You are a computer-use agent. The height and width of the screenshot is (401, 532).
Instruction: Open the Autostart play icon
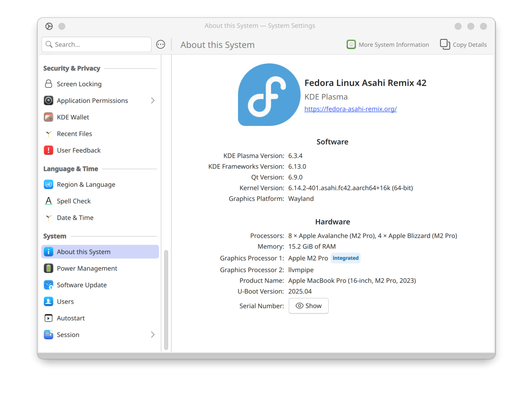(48, 318)
